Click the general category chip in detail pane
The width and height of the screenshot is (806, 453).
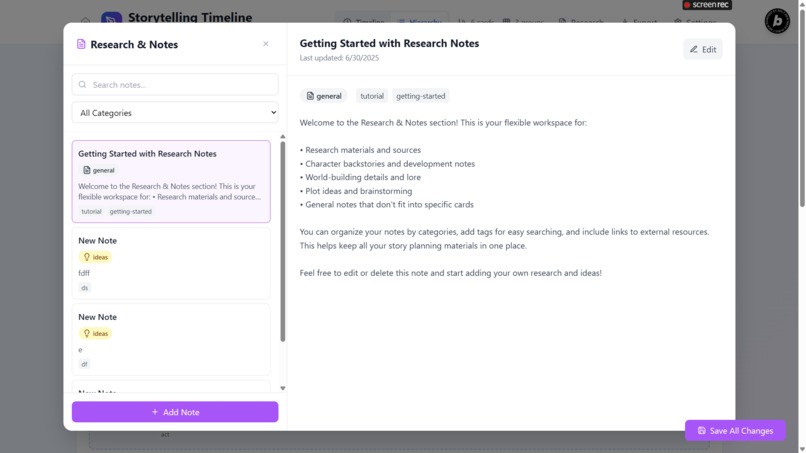pos(324,96)
